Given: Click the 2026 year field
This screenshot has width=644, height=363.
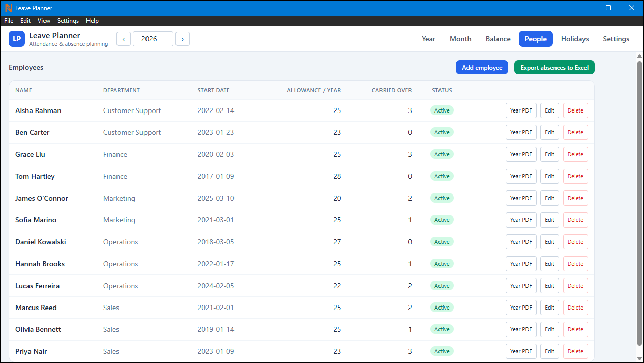Looking at the screenshot, I should [153, 39].
